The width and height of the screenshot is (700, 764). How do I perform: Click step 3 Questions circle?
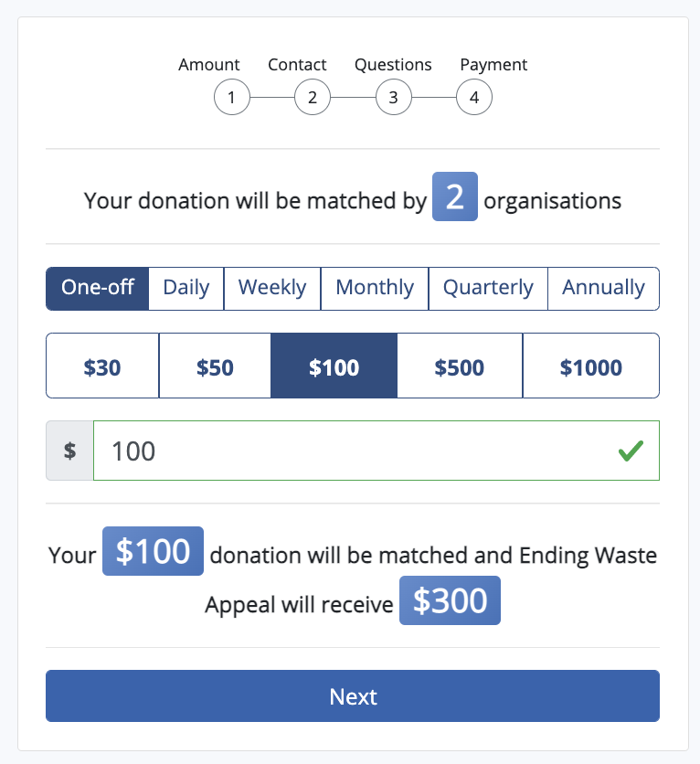[393, 97]
